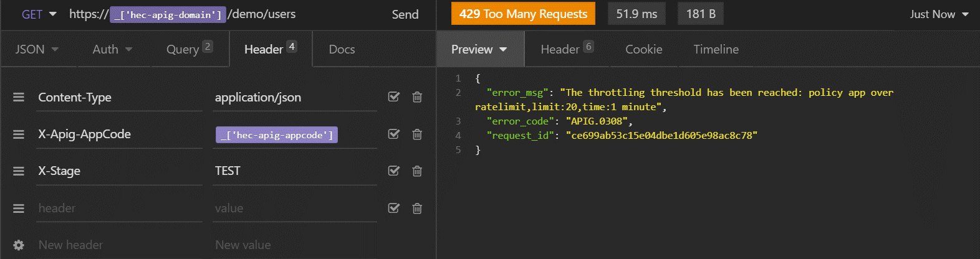Viewport: 980px width, 259px height.
Task: Delete the empty header row
Action: (417, 209)
